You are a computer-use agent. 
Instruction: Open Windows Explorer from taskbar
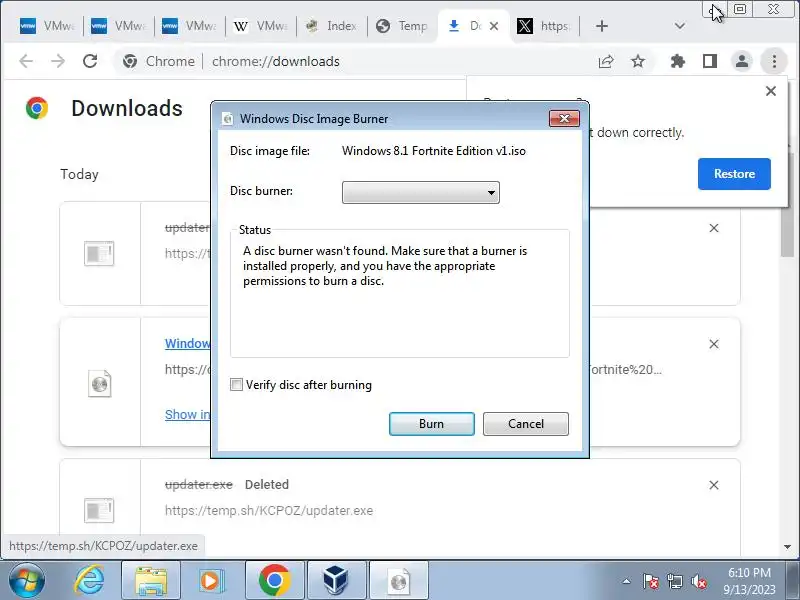[151, 581]
